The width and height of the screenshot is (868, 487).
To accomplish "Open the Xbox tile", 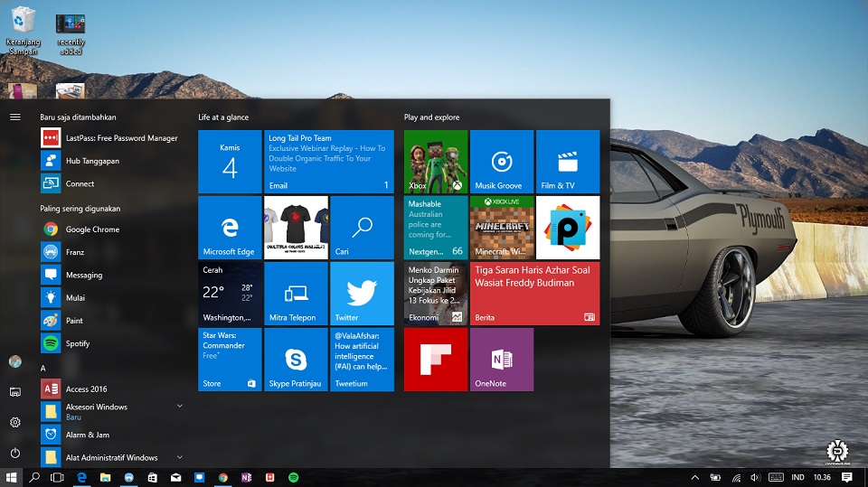I will point(435,162).
